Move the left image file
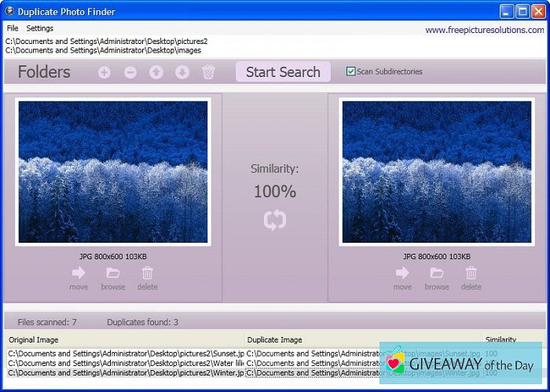Viewport: 550px width, 392px height. (x=79, y=277)
